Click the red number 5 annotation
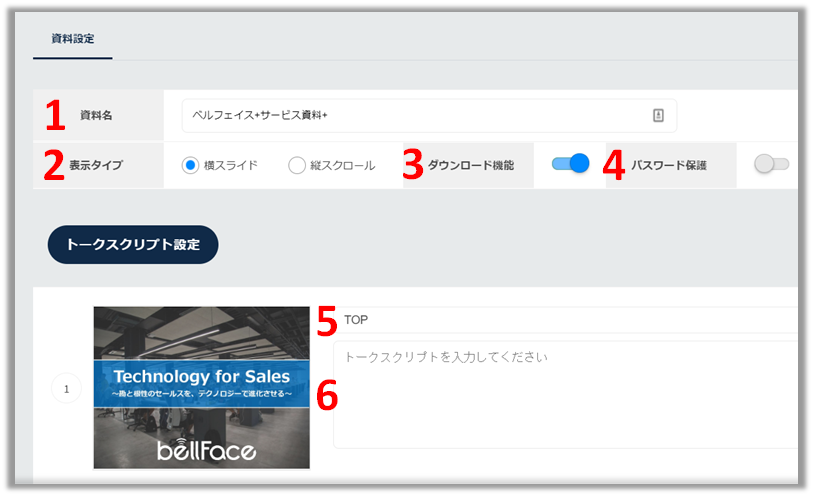The height and width of the screenshot is (496, 813). click(x=327, y=321)
